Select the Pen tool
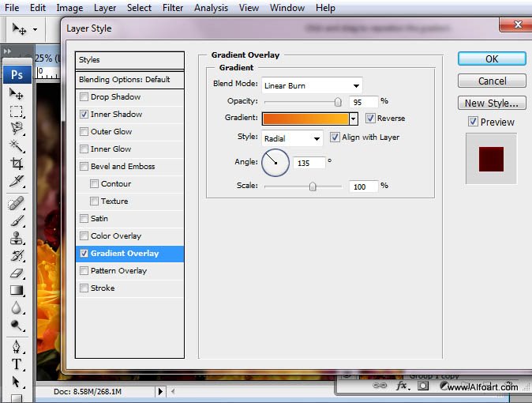Screen dimensions: 532x403 [16, 347]
